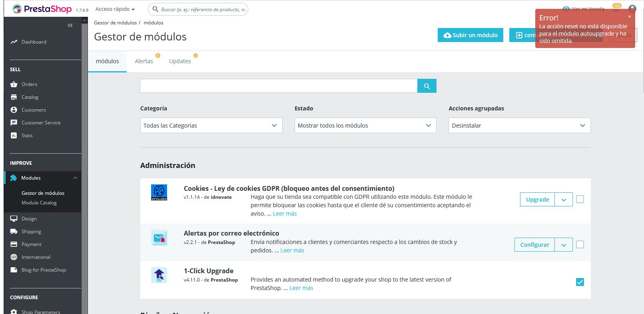Click the Payment card icon

click(x=14, y=244)
